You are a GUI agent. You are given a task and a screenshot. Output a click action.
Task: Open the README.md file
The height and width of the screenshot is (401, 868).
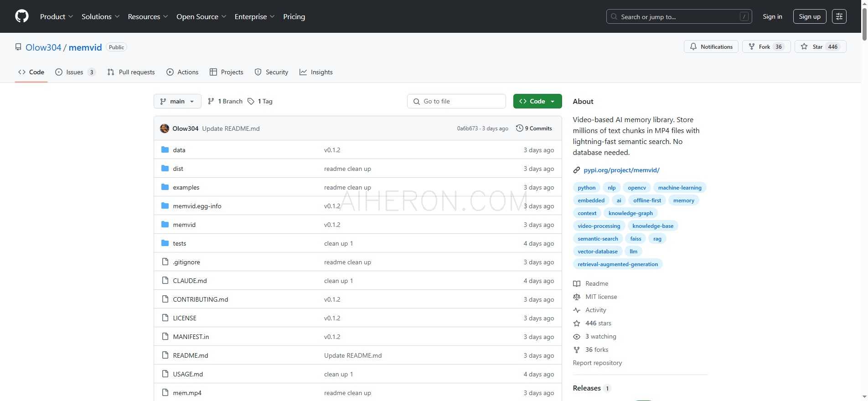click(191, 355)
